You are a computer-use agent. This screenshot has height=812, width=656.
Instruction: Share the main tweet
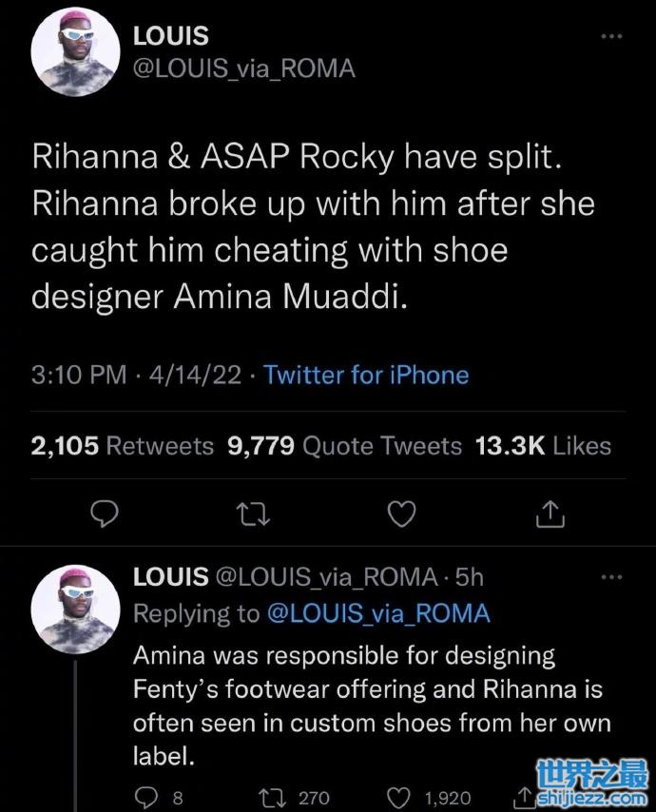coord(551,514)
